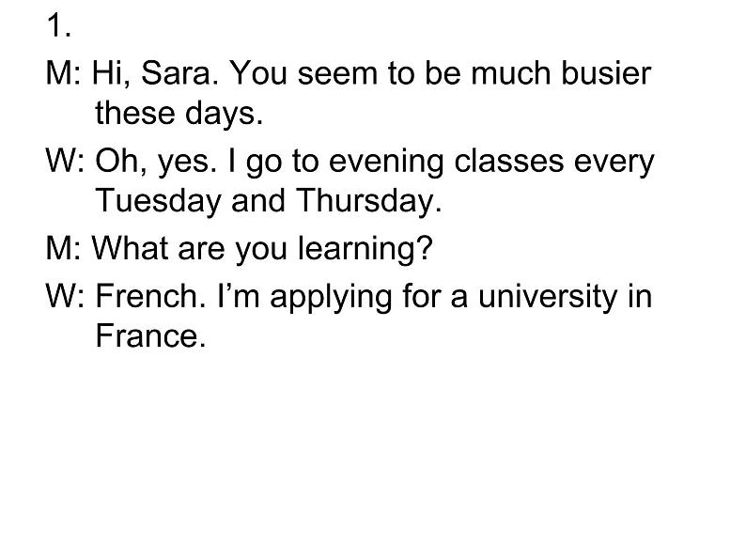Click the word Oh in the reply
The height and width of the screenshot is (560, 746).
117,162
